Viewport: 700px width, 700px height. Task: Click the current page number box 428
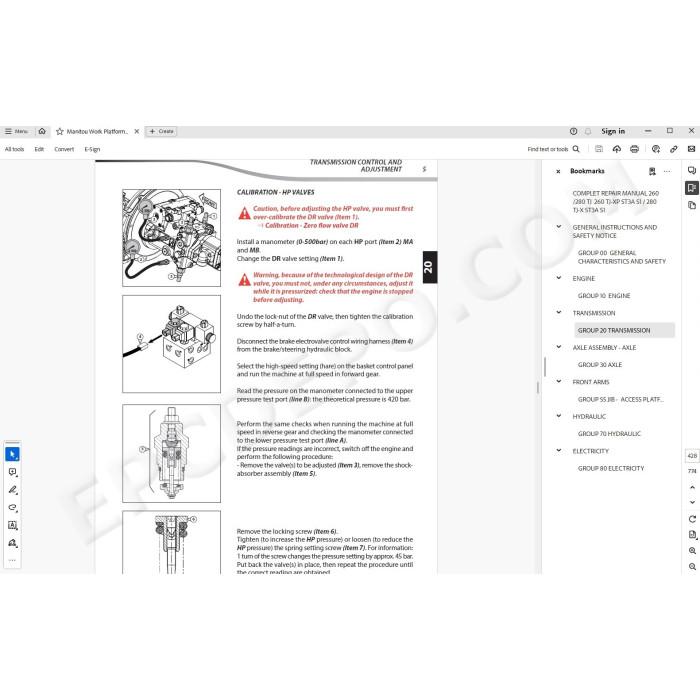[x=692, y=456]
